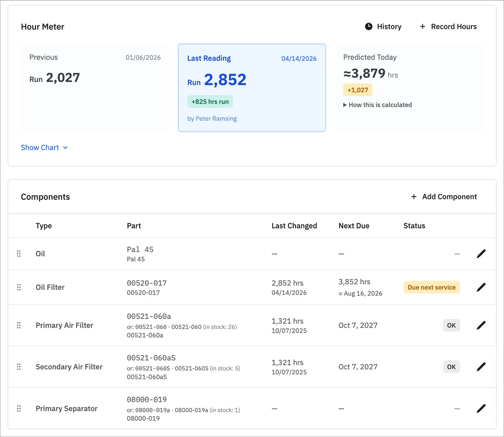Expand Show Chart
The image size is (504, 437).
[44, 147]
